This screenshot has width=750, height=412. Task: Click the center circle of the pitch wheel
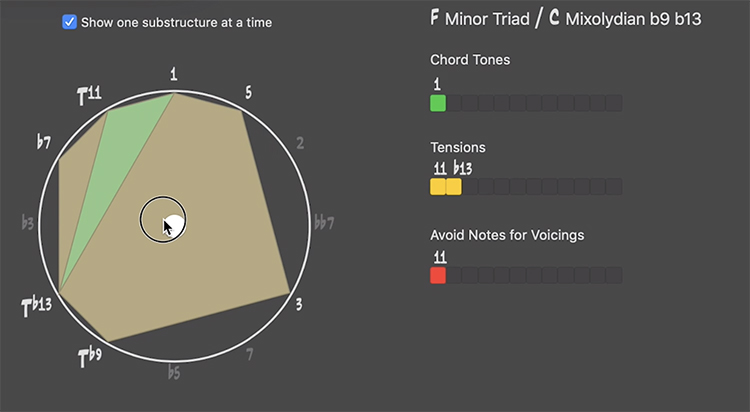163,219
